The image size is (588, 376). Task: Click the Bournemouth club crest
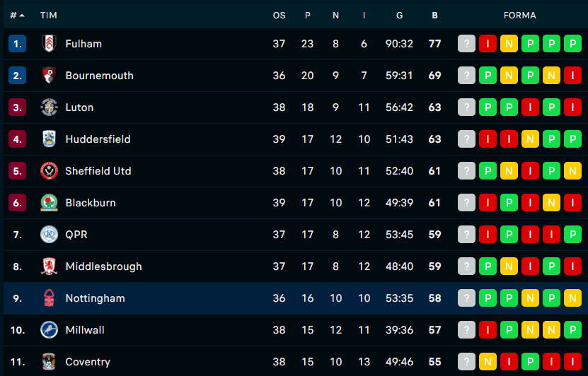[49, 76]
